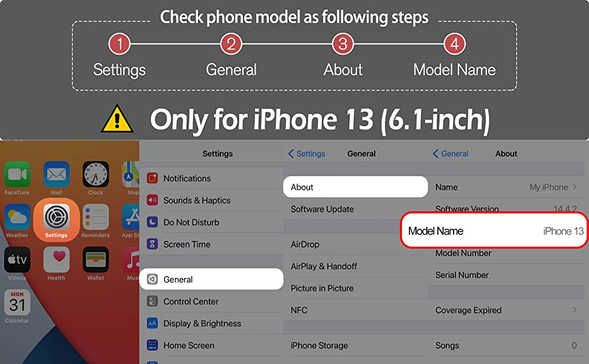The width and height of the screenshot is (589, 364).
Task: Go back to Settings from General
Action: tap(306, 153)
